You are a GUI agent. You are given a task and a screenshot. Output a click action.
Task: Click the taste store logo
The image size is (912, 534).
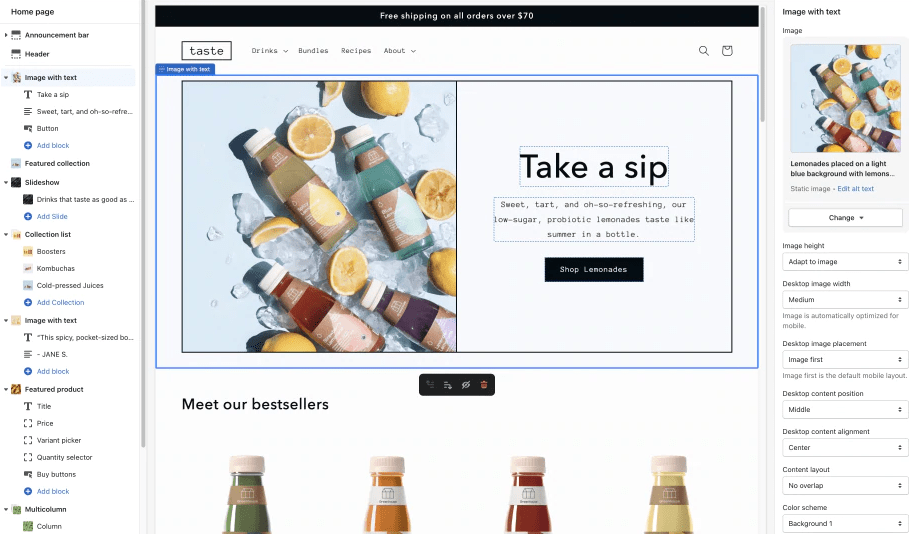tap(207, 51)
